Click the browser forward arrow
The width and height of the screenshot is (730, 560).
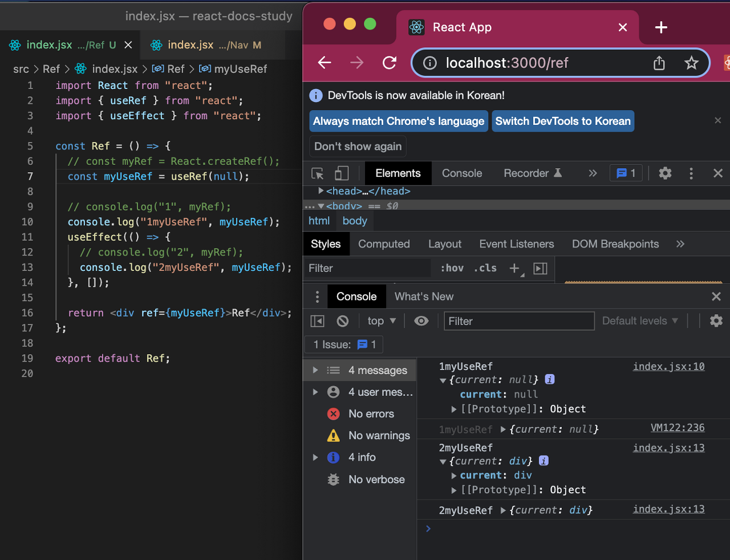click(357, 63)
